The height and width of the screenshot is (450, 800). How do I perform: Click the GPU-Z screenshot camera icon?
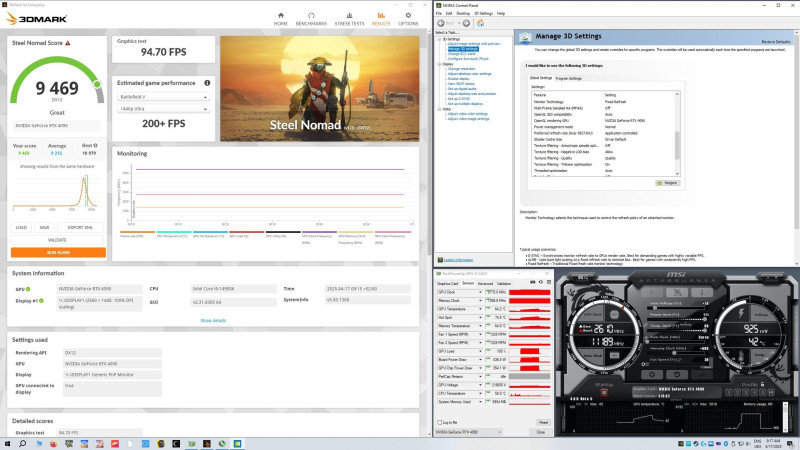pyautogui.click(x=533, y=282)
